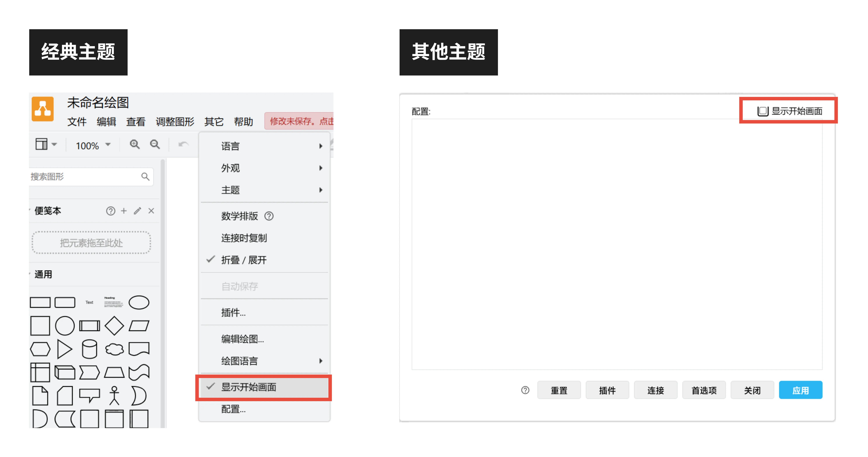Image resolution: width=868 pixels, height=457 pixels.
Task: Choose 配置... from the menu
Action: point(264,409)
